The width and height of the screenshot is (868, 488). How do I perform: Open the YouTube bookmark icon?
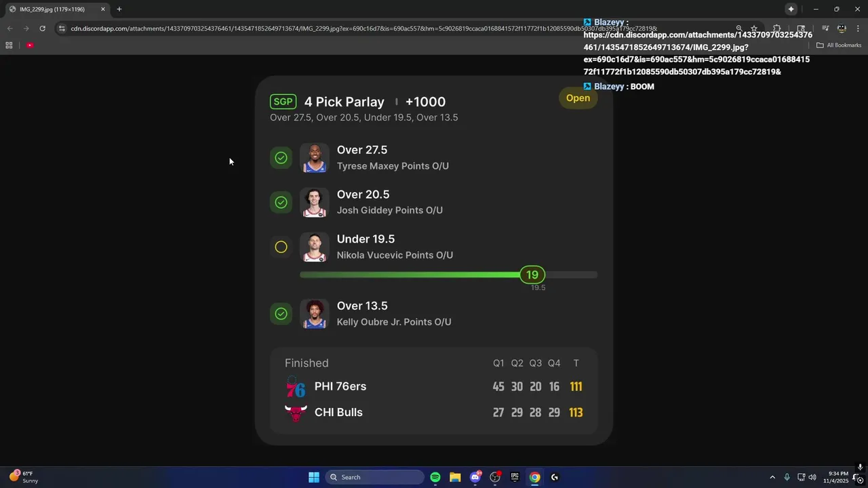[x=30, y=45]
